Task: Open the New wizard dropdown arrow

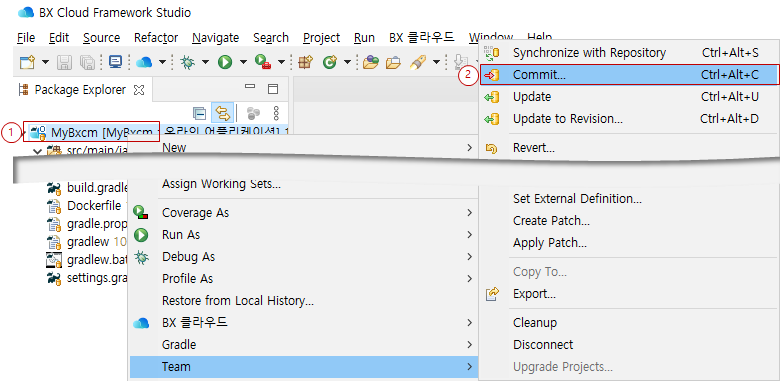Action: 45,63
